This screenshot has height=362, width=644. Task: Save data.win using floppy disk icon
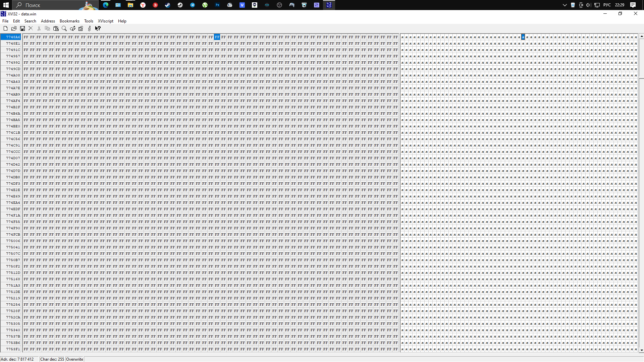(x=22, y=29)
